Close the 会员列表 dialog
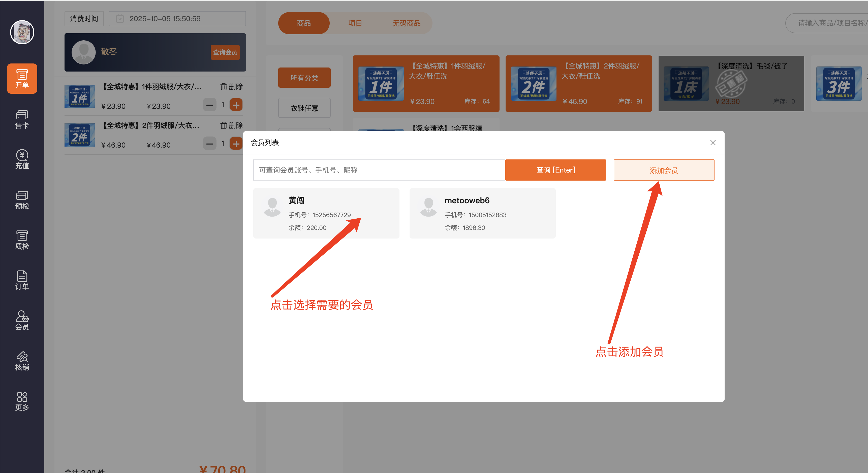This screenshot has width=868, height=473. (713, 143)
